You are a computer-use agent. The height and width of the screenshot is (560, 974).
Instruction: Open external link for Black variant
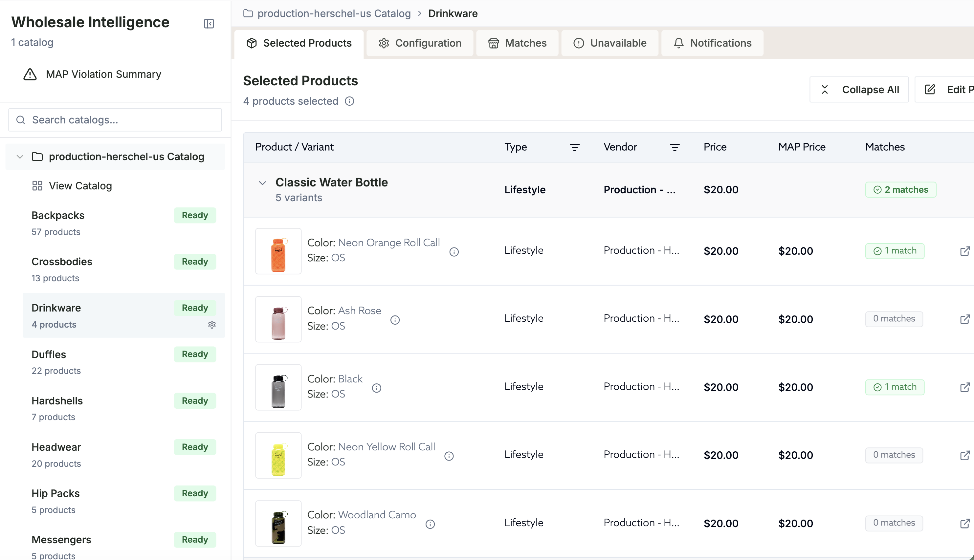[965, 387]
